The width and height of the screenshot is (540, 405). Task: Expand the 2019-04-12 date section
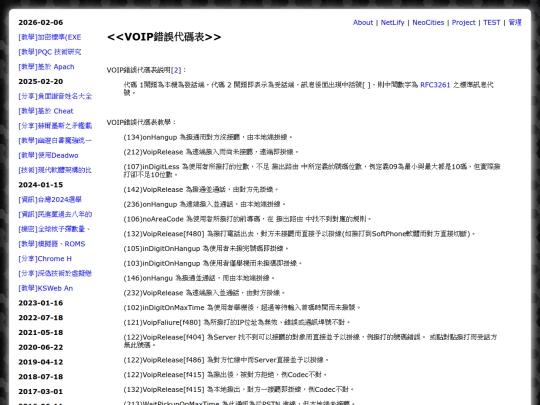coord(41,362)
